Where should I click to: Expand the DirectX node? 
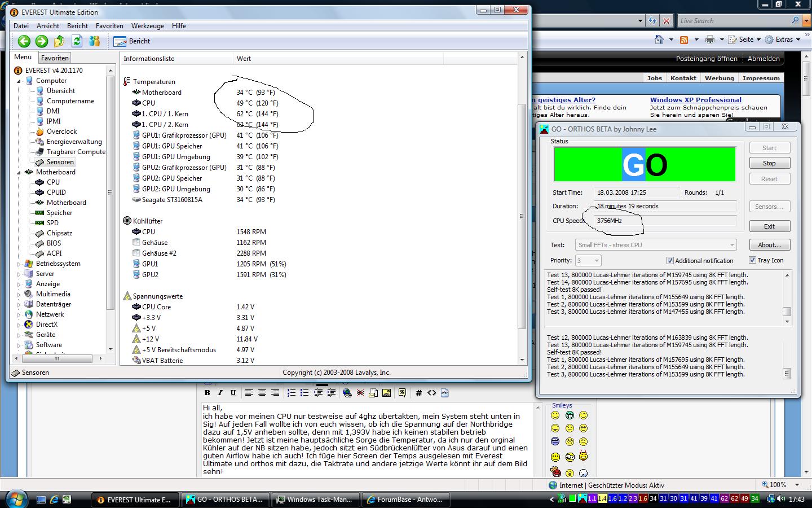click(19, 325)
